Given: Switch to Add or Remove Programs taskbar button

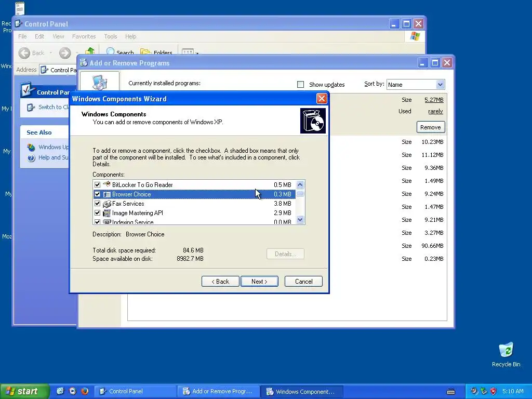Looking at the screenshot, I should [x=219, y=391].
